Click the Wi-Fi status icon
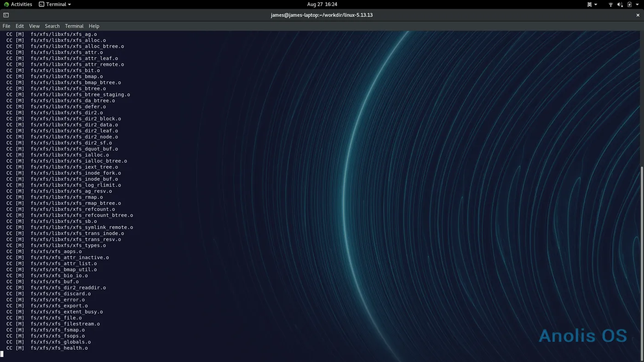Screen dimensions: 644x362 [x=610, y=5]
